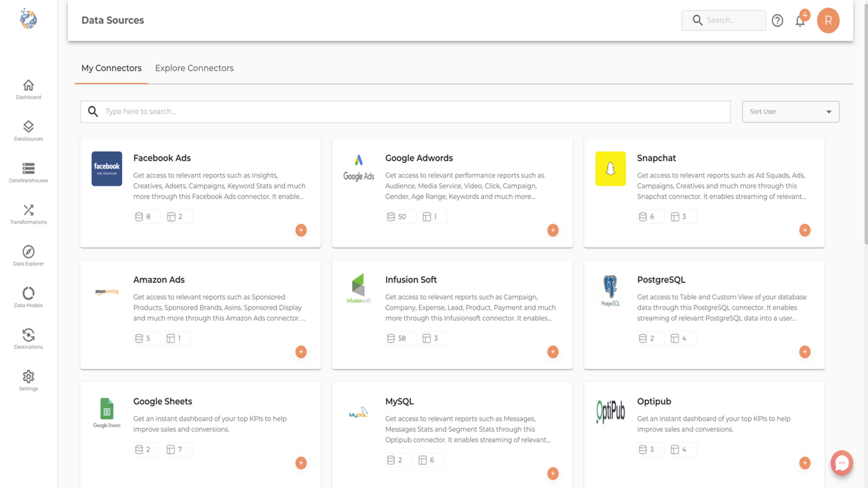Image resolution: width=868 pixels, height=488 pixels.
Task: Click Amazon Ads database count 5
Action: coord(145,338)
